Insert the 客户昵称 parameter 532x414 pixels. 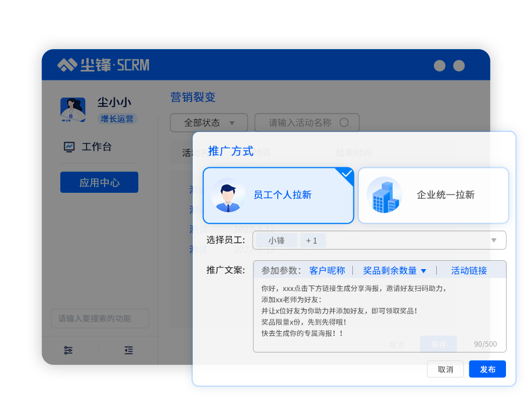(x=327, y=270)
